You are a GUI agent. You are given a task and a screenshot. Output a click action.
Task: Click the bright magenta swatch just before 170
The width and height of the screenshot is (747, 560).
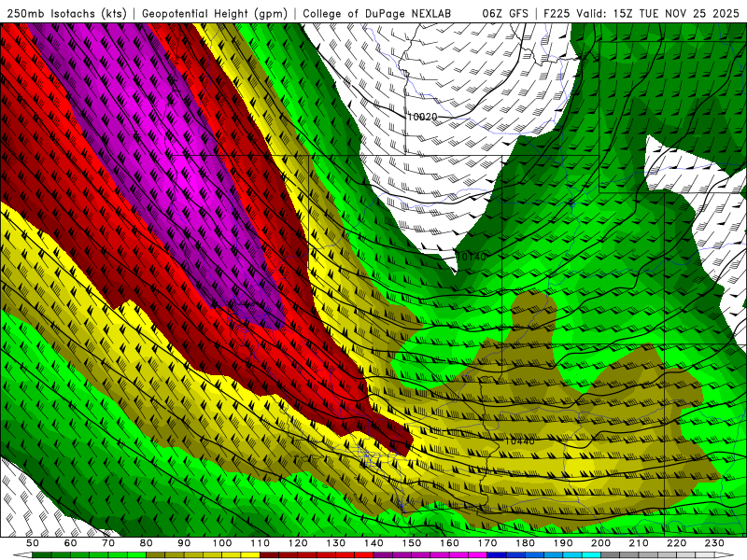coord(477,554)
